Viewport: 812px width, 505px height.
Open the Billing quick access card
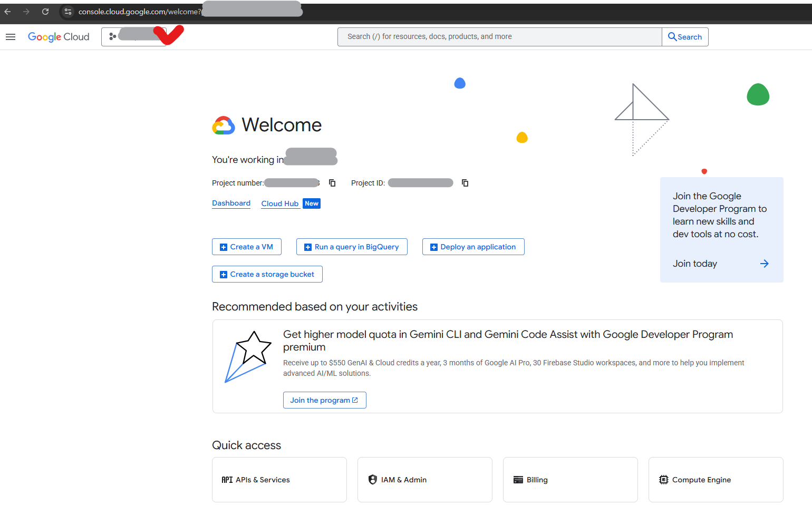pyautogui.click(x=570, y=479)
